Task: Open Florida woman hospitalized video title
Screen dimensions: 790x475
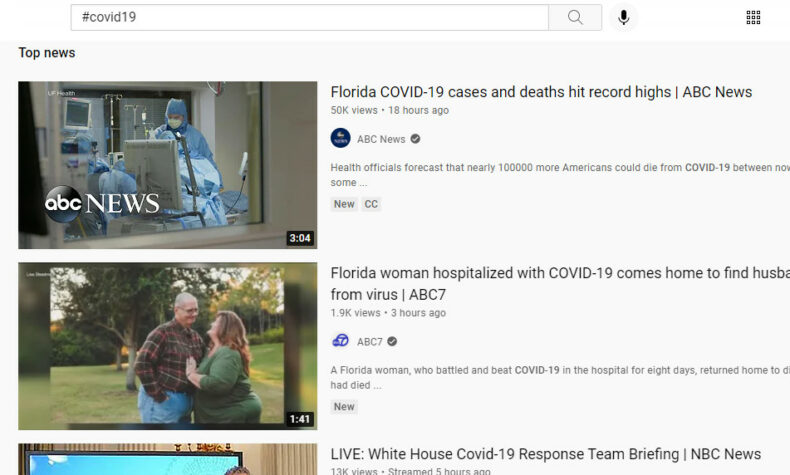Action: (x=560, y=284)
